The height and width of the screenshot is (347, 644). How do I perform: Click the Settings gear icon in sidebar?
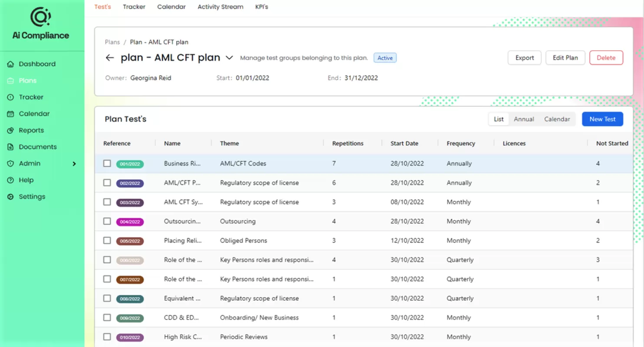11,196
